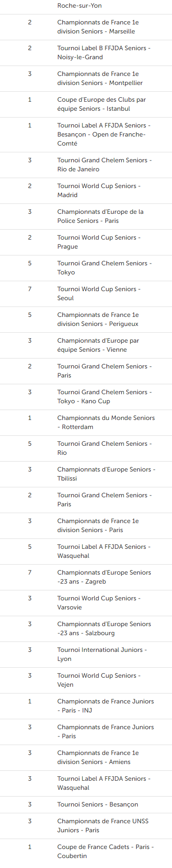
Task: Select Championnats de France Juniors Paris INJ
Action: (86, 706)
